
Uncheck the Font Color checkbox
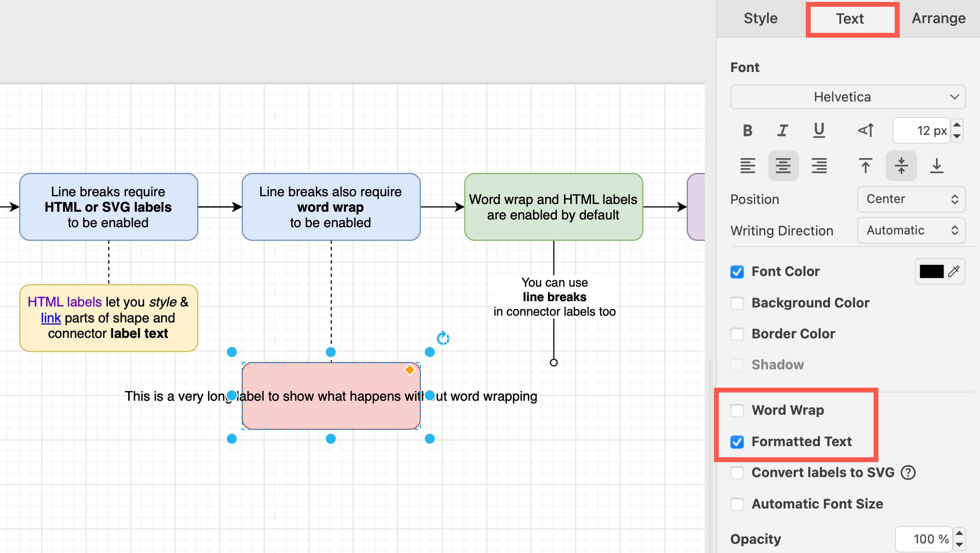(737, 272)
